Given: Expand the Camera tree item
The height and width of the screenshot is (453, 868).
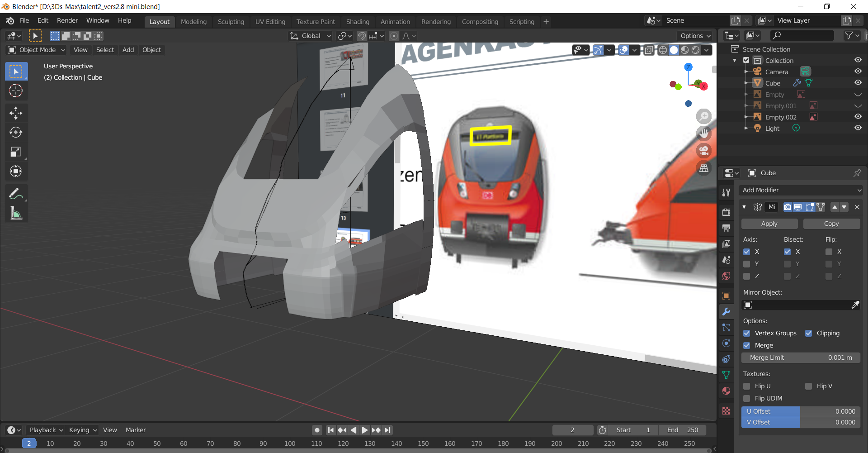Looking at the screenshot, I should point(746,72).
